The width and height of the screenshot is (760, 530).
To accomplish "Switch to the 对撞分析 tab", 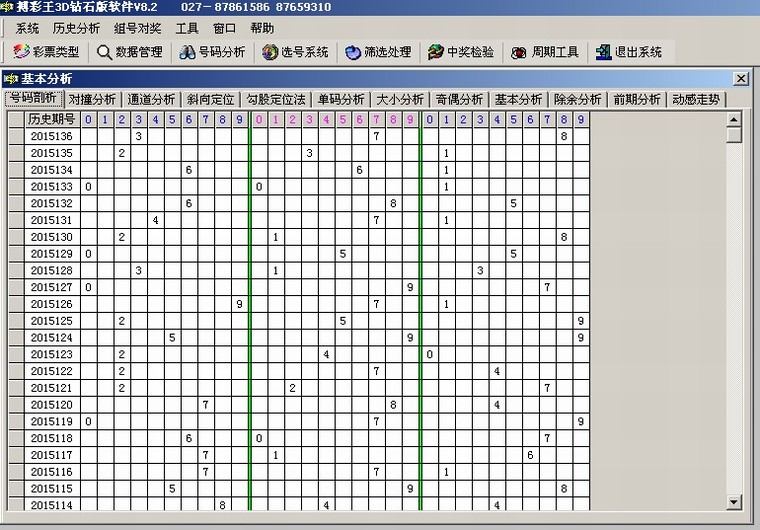I will coord(92,99).
